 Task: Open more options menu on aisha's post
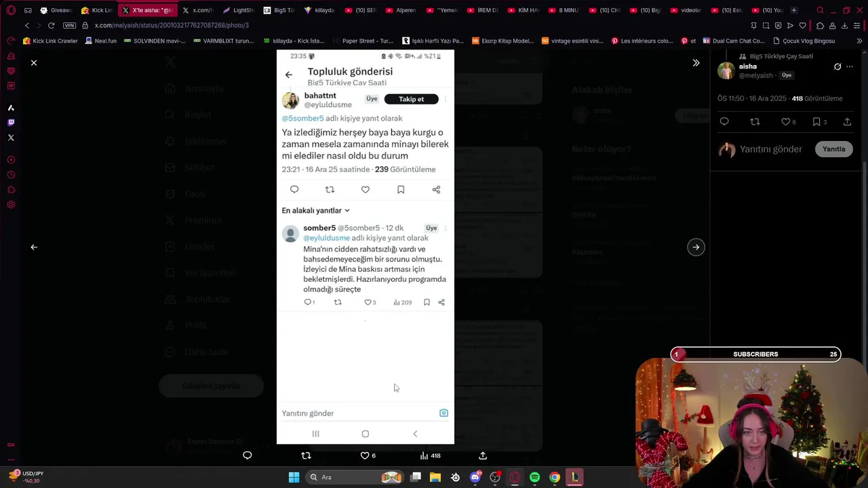pyautogui.click(x=850, y=66)
